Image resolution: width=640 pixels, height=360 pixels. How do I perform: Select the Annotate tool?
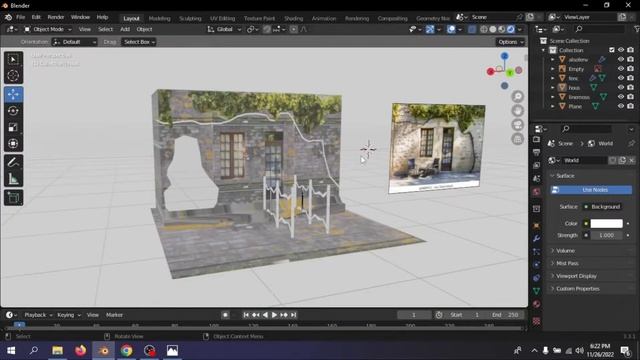13,162
